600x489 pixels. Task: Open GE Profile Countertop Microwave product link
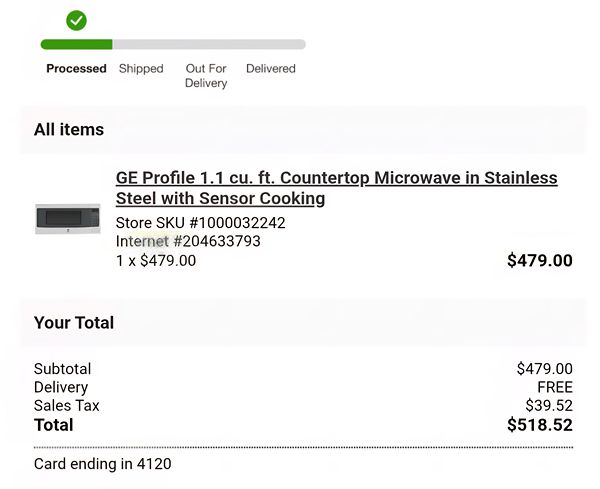click(336, 188)
